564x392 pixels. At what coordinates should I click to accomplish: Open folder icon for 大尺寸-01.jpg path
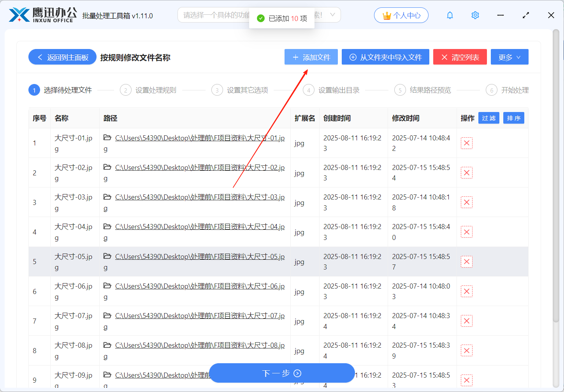107,138
